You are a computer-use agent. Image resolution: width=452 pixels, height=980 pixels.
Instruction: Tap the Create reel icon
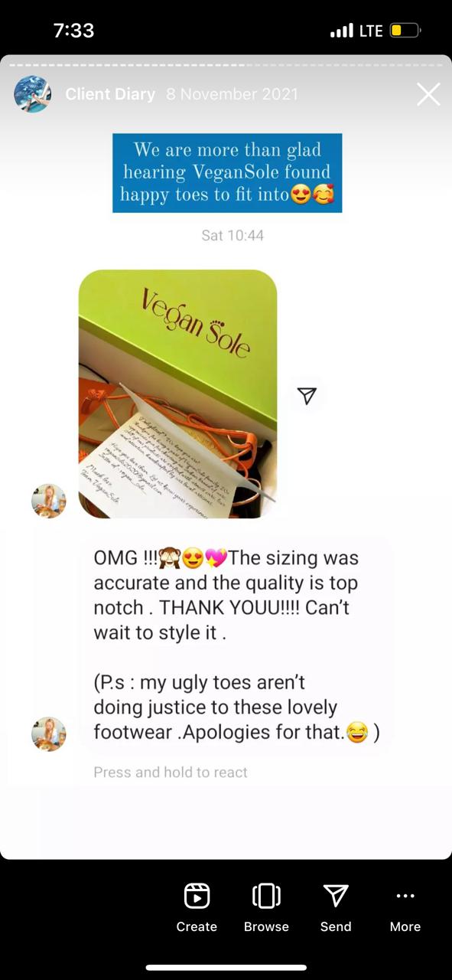tap(197, 895)
